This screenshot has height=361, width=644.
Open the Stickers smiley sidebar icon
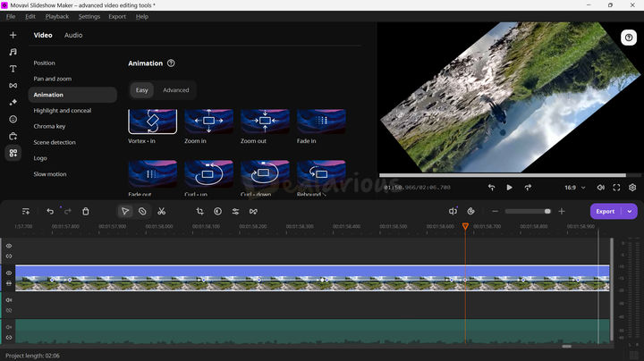coord(13,119)
